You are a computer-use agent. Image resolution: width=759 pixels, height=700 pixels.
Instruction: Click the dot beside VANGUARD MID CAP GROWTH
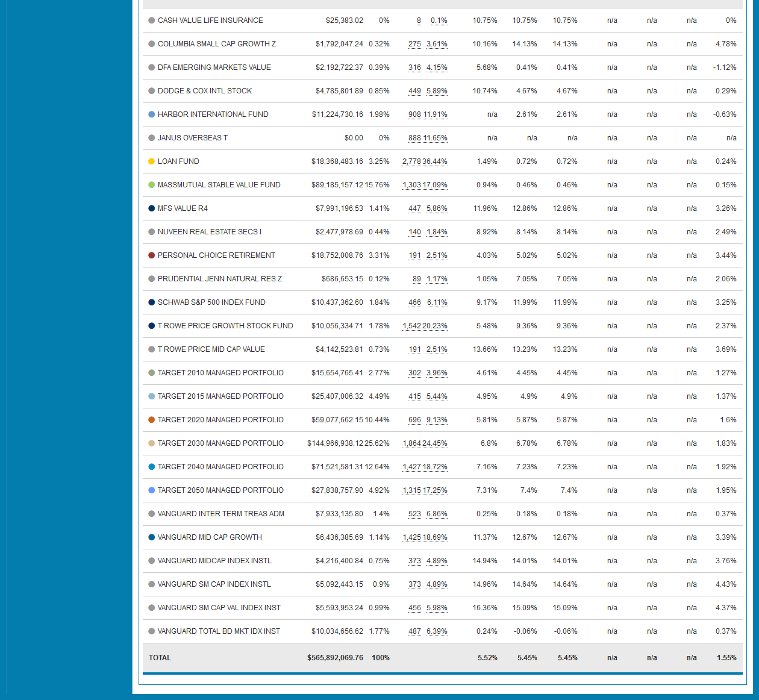[x=152, y=537]
